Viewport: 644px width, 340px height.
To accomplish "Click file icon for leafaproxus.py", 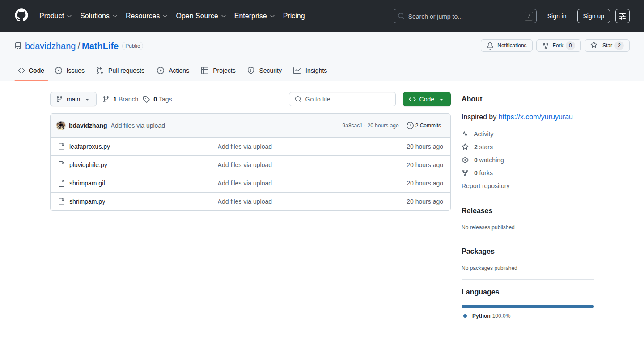I will [62, 147].
